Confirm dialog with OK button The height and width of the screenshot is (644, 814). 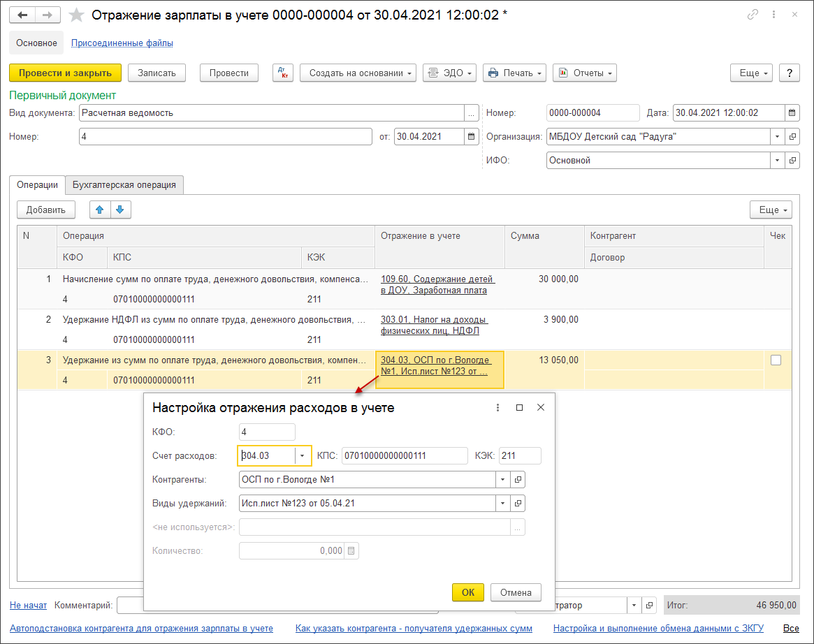pos(467,592)
